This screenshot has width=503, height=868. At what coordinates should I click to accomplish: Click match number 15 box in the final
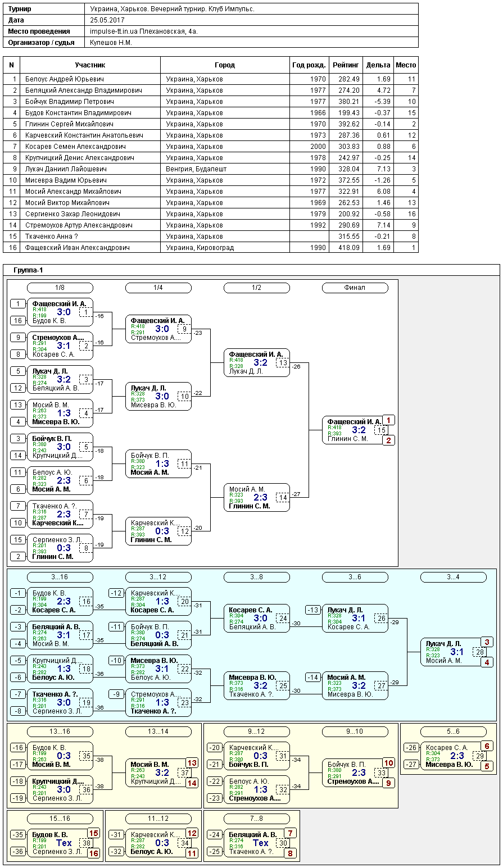[x=382, y=430]
